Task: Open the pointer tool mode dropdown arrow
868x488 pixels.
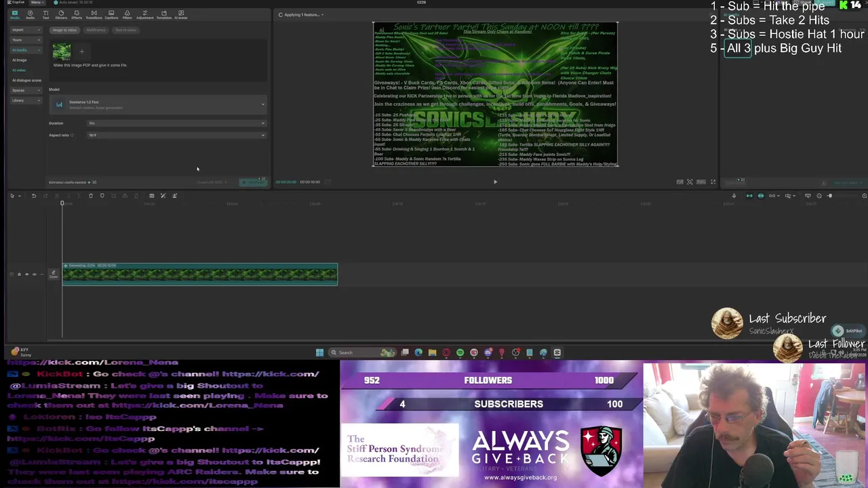Action: [x=18, y=196]
